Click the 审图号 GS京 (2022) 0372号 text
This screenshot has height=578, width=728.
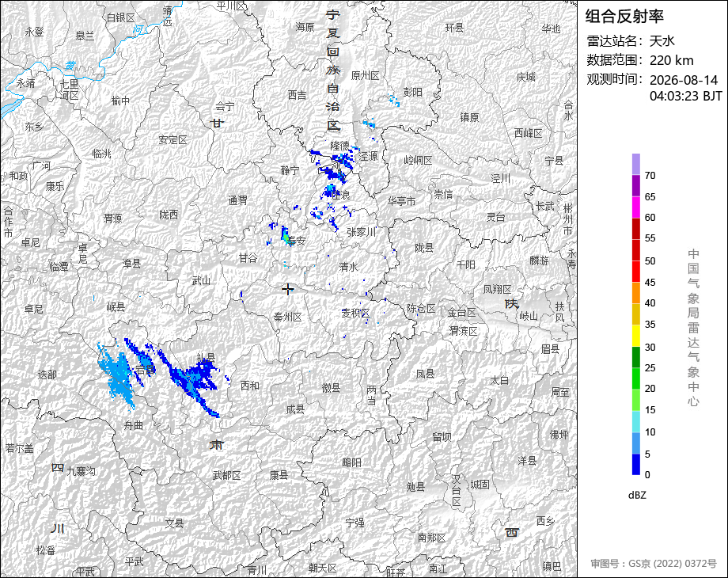pyautogui.click(x=654, y=564)
